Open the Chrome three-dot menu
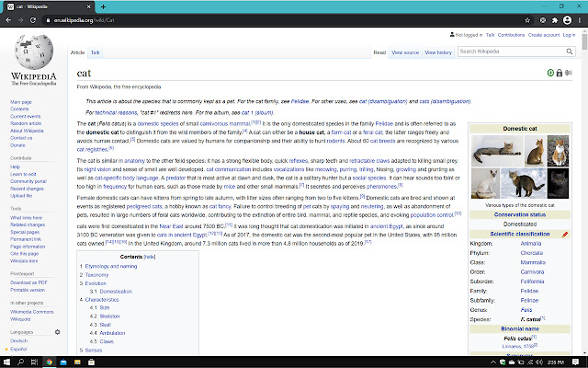Viewport: 588px width, 368px height. point(580,20)
